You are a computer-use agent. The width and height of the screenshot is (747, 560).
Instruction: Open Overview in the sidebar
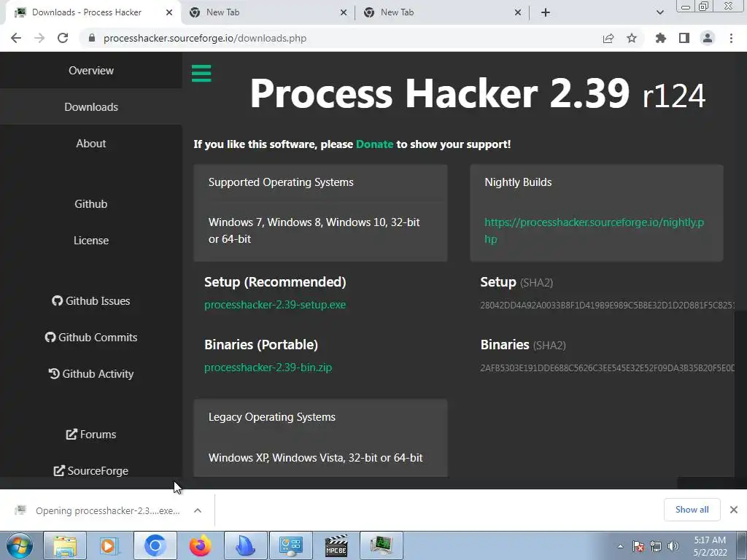point(91,71)
